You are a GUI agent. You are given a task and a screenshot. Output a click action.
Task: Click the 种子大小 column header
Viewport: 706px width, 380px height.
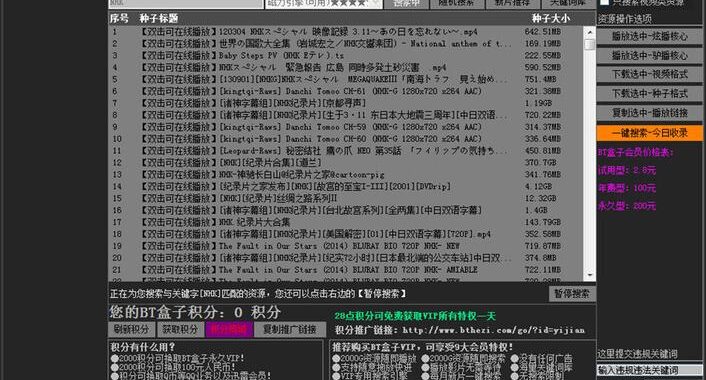tap(551, 18)
